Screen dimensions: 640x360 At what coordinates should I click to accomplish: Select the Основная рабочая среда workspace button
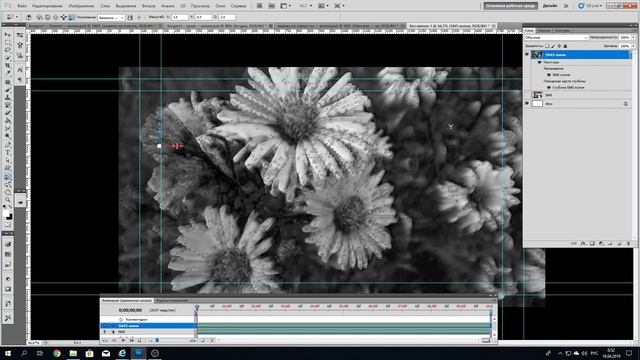click(511, 6)
